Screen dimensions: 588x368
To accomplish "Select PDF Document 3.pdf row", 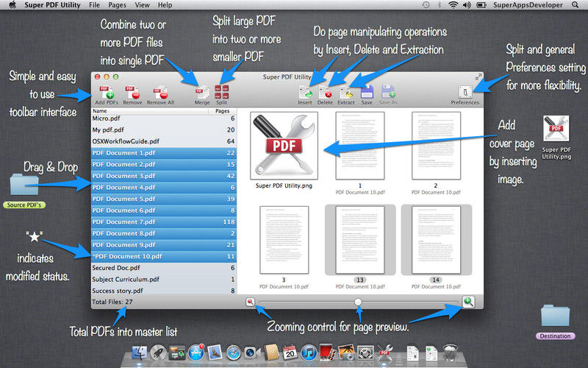I will tap(164, 176).
